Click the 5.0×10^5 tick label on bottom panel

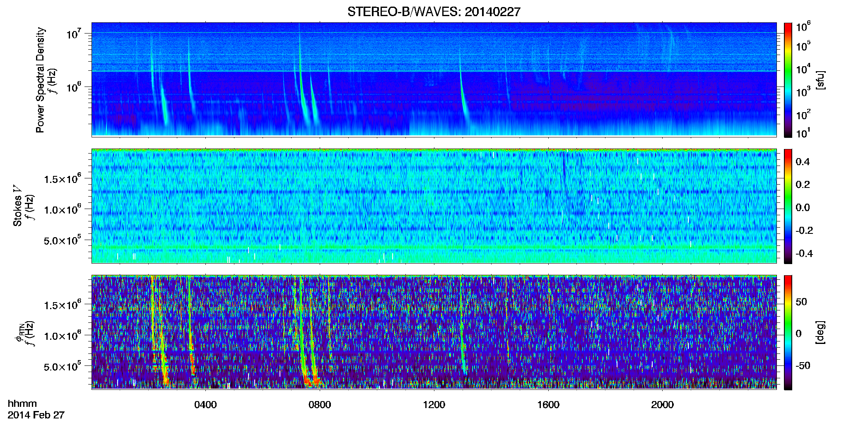62,366
